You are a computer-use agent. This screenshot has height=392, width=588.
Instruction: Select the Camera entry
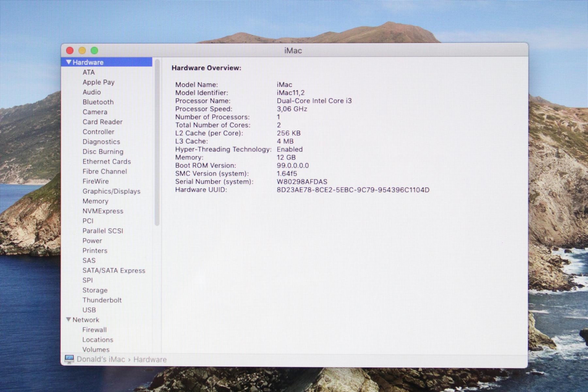[95, 112]
